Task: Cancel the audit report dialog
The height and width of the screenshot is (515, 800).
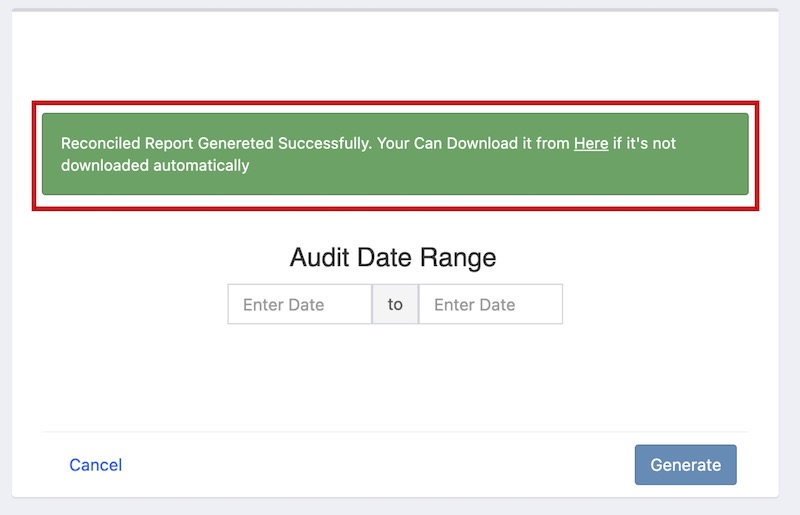Action: tap(96, 465)
